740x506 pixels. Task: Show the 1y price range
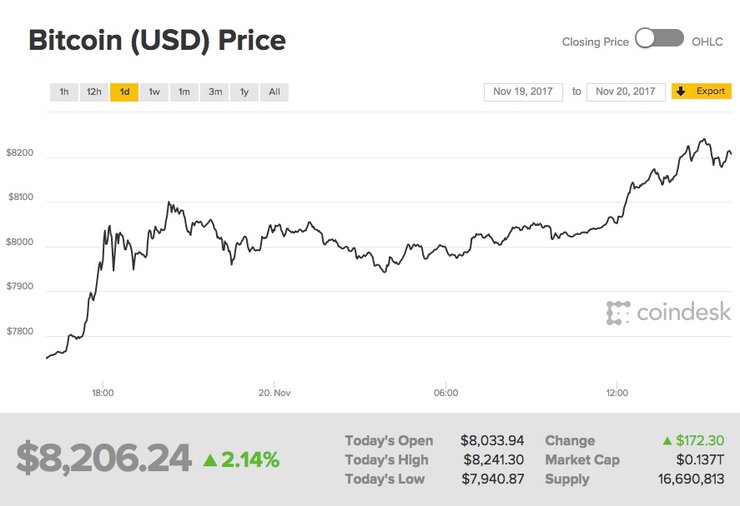point(244,92)
